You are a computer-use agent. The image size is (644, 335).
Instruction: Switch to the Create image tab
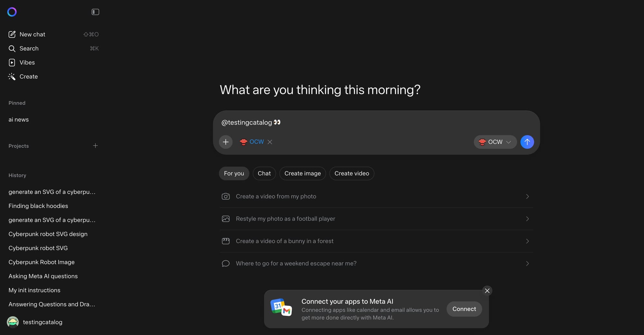[x=302, y=173]
